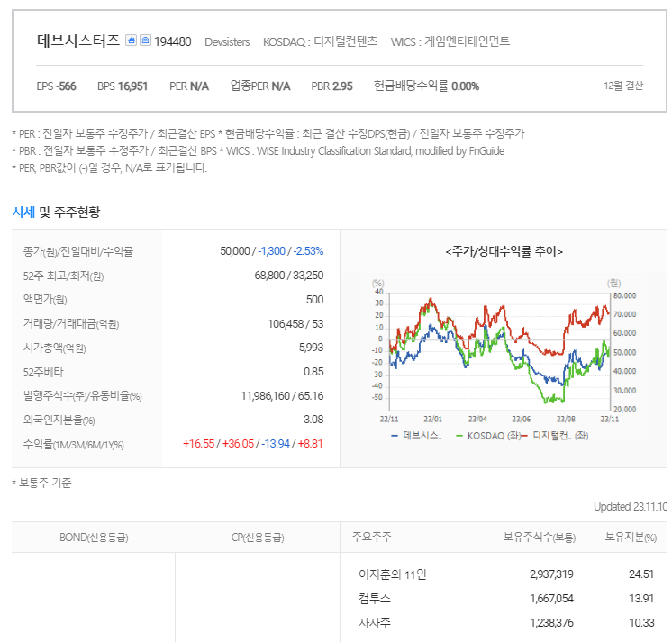672x642 pixels.
Task: Click the 12월 결산 label
Action: [623, 86]
